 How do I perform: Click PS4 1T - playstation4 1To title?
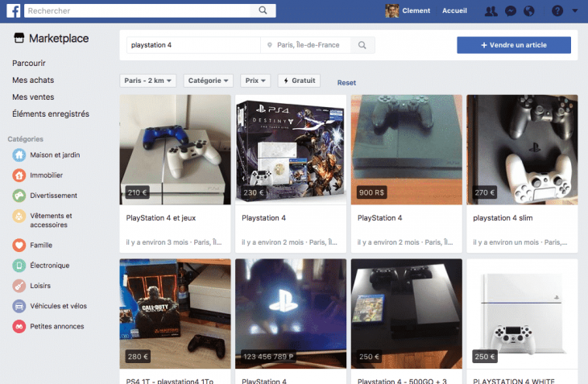coord(169,381)
